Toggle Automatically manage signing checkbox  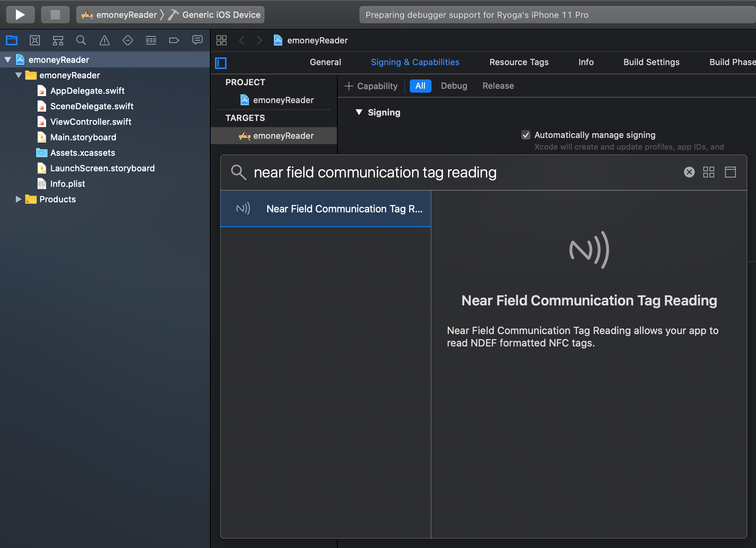[526, 135]
